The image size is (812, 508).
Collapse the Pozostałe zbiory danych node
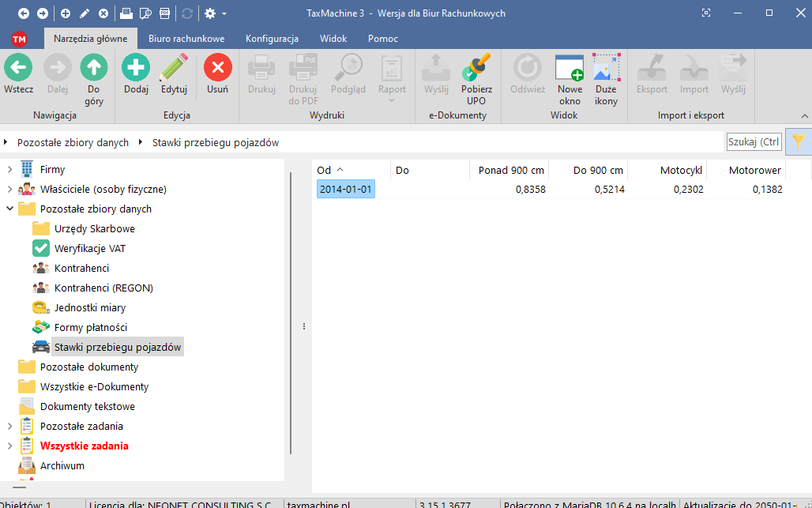point(9,209)
